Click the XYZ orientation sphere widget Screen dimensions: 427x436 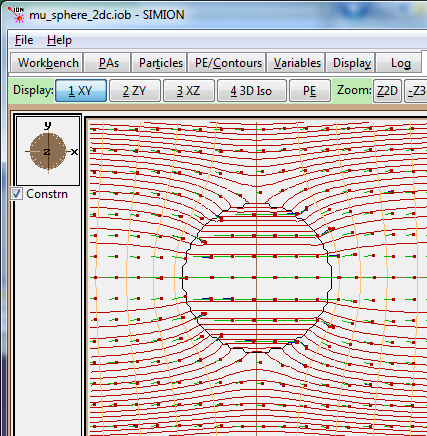tap(48, 151)
